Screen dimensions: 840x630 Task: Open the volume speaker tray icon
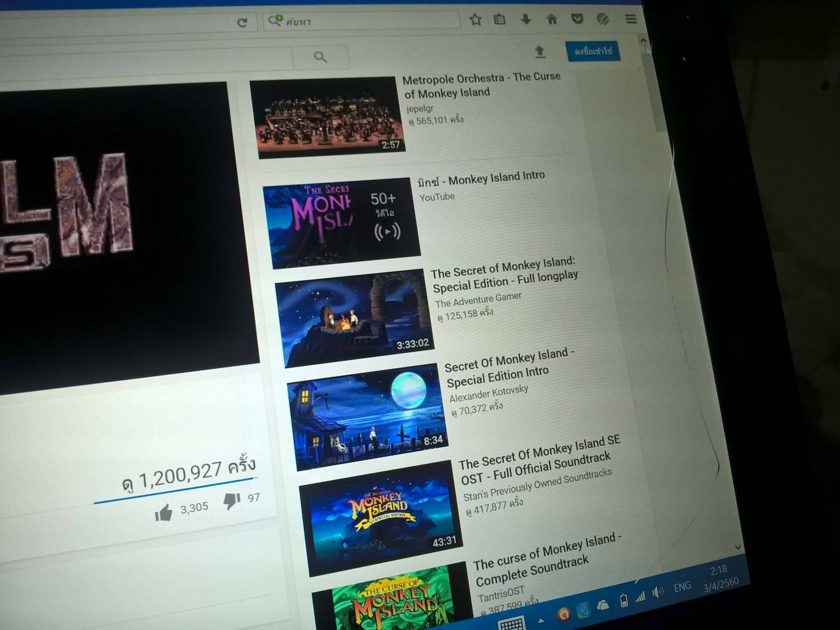(x=658, y=592)
